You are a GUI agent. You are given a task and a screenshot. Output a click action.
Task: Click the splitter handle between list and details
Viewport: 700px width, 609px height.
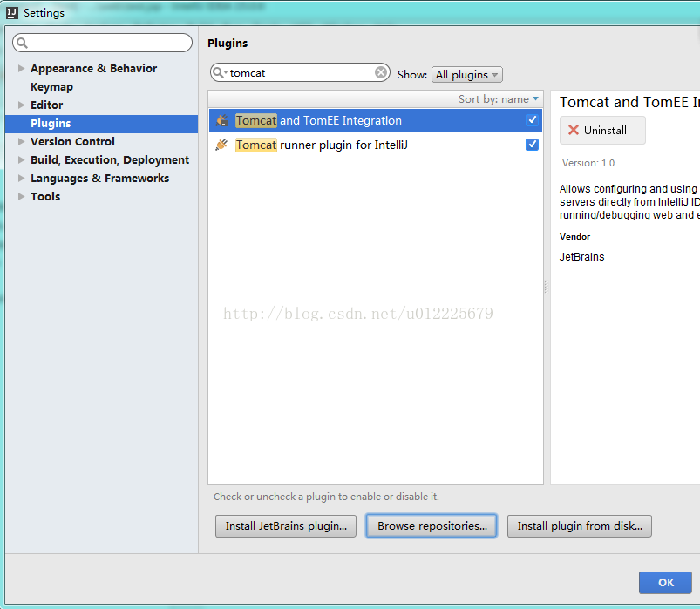(x=547, y=287)
